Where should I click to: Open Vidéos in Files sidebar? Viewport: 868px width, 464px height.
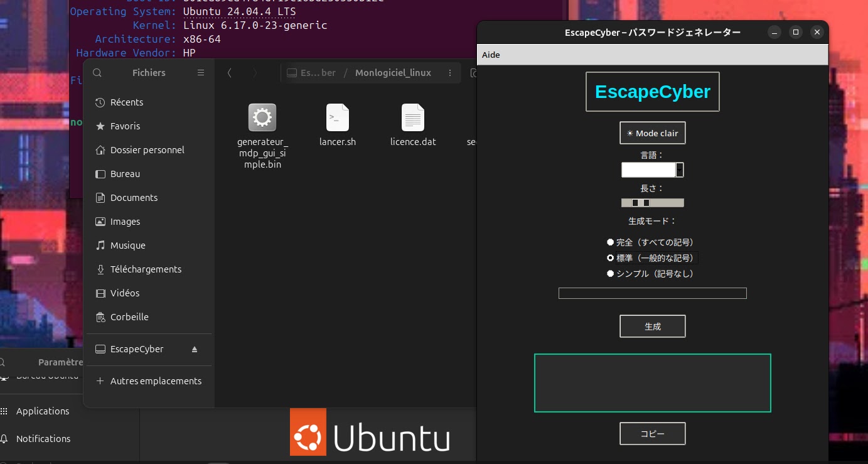(149, 293)
